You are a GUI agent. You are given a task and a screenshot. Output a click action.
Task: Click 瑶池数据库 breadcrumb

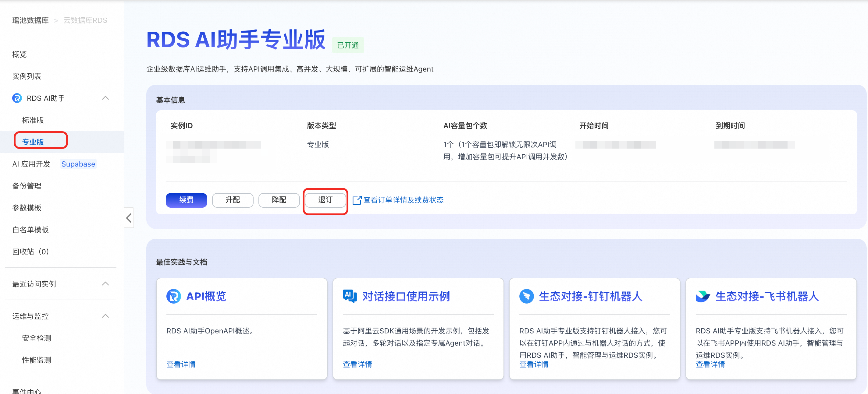pos(30,20)
